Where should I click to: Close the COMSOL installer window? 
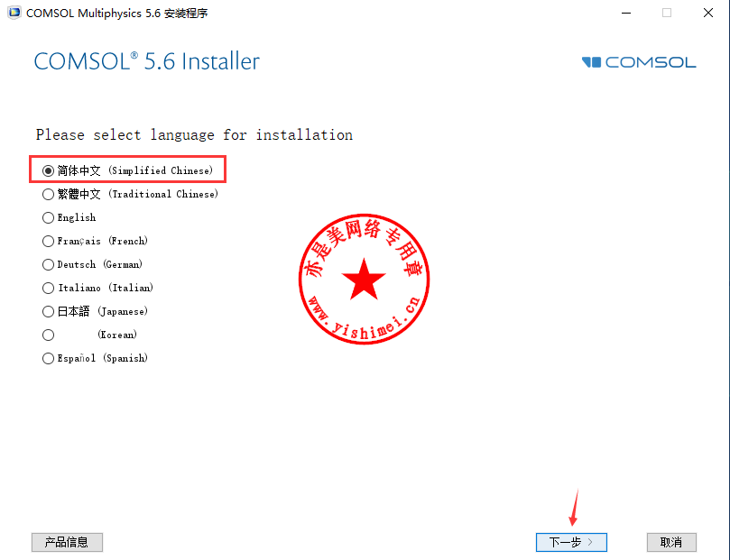click(708, 13)
